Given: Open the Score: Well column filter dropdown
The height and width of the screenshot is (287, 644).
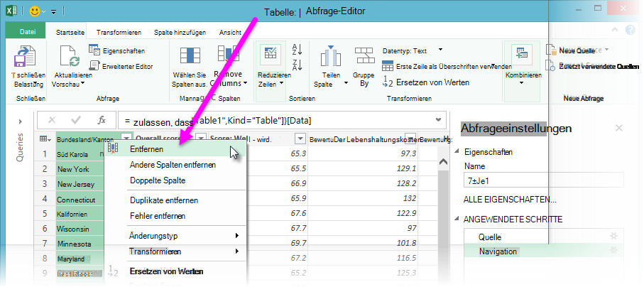Looking at the screenshot, I should coord(301,138).
